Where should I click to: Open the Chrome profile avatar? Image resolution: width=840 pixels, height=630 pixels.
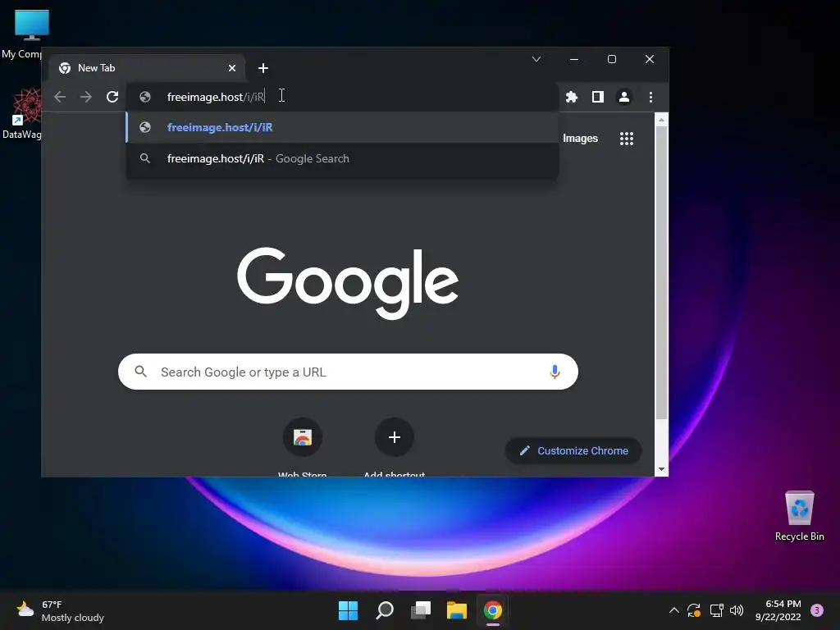624,97
